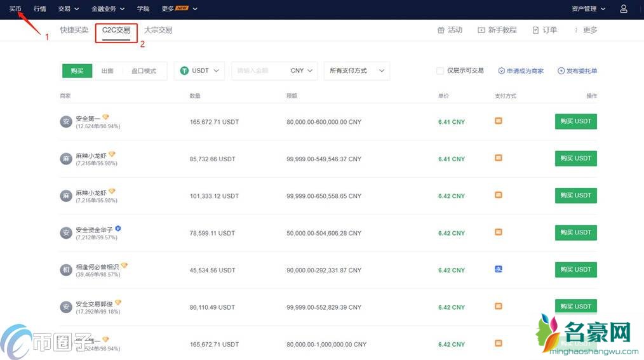Open the 资产管理 menu in top bar
Image resolution: width=644 pixels, height=360 pixels.
pos(588,9)
